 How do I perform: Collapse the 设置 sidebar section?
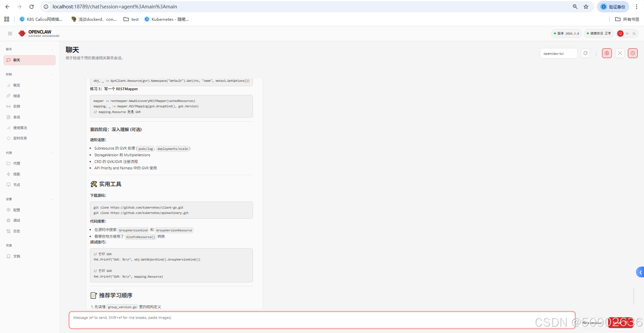(x=30, y=199)
